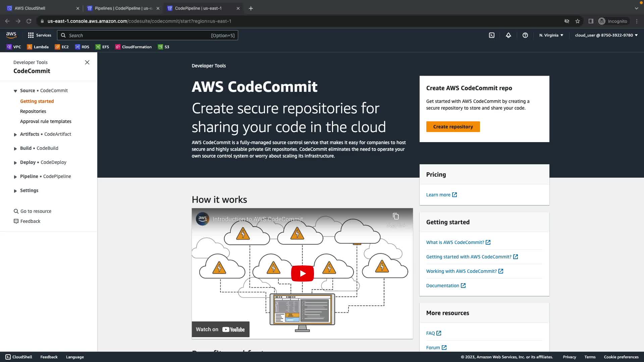Open the N. Virginia region dropdown
644x362 pixels.
click(551, 35)
